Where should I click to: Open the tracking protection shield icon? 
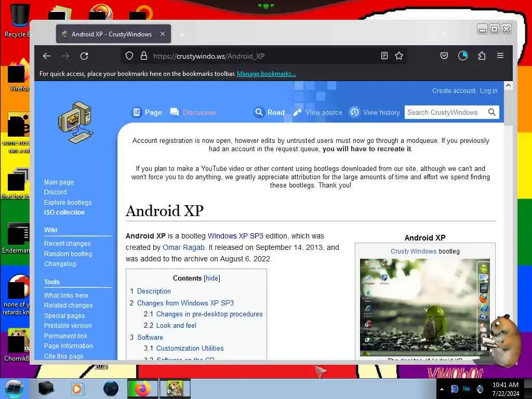click(x=129, y=56)
